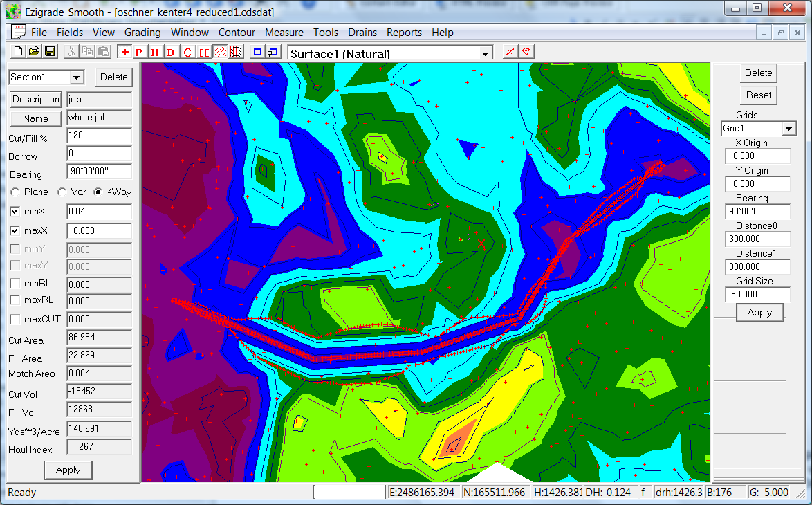Click the Open folder toolbar icon
Screen dimensions: 812x505
pos(34,52)
